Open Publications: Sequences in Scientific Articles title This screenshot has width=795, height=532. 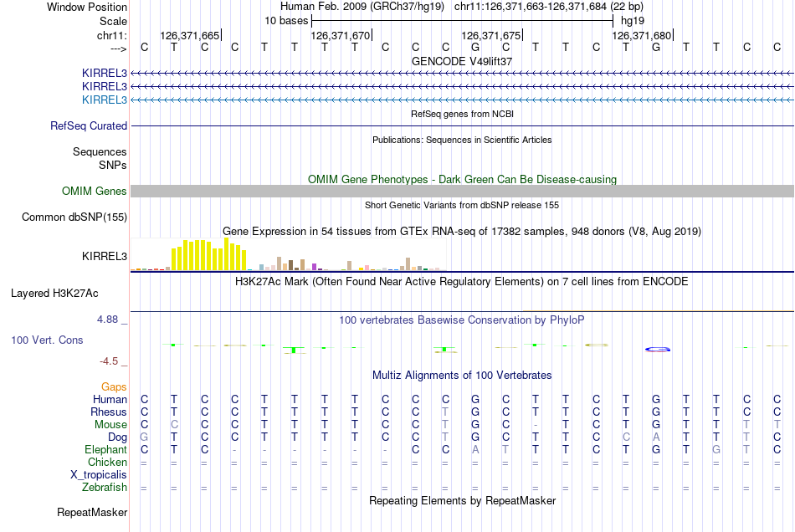tap(462, 140)
